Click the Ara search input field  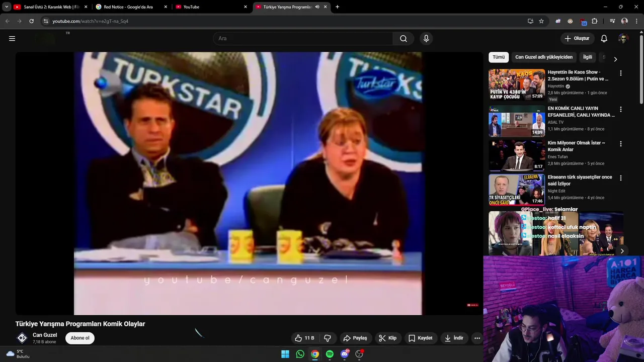click(303, 39)
